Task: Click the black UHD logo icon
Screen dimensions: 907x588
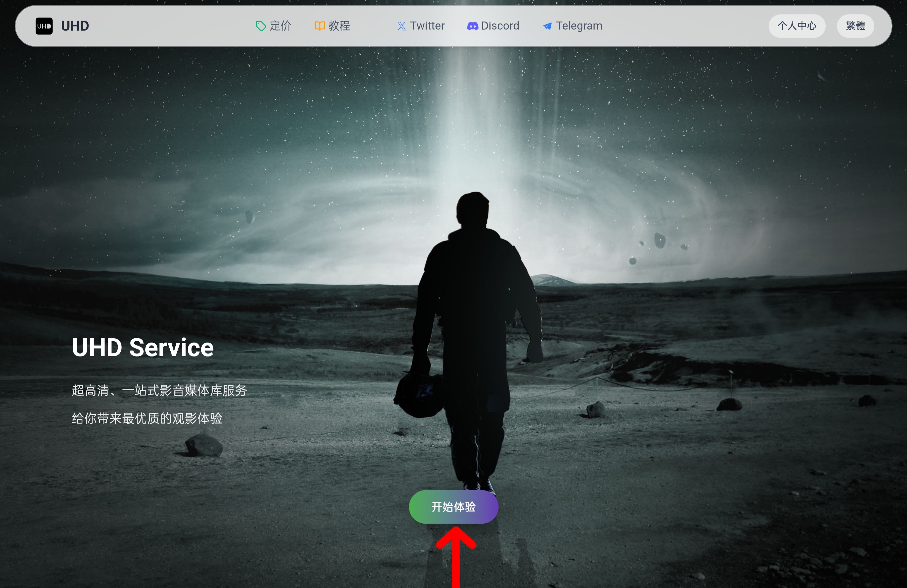Action: 44,26
